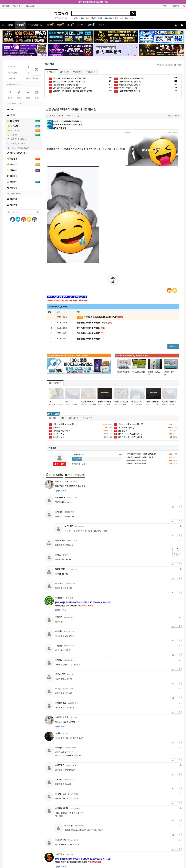The height and width of the screenshot is (868, 186).
Task: Click the Google Plus share icon
Action: point(23,219)
